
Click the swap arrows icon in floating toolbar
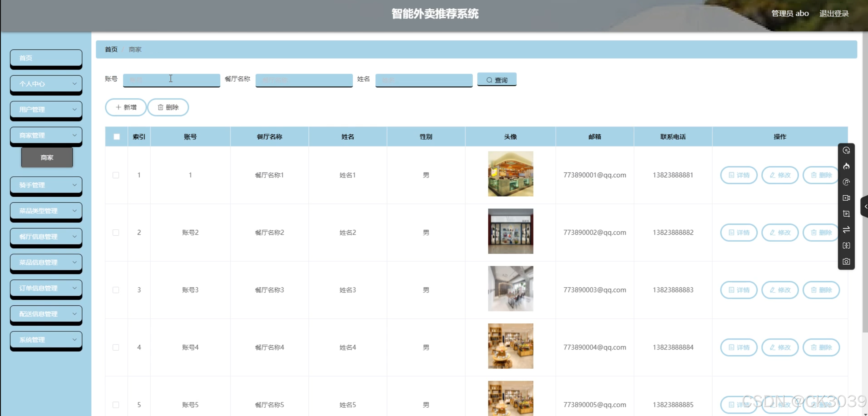pyautogui.click(x=846, y=230)
